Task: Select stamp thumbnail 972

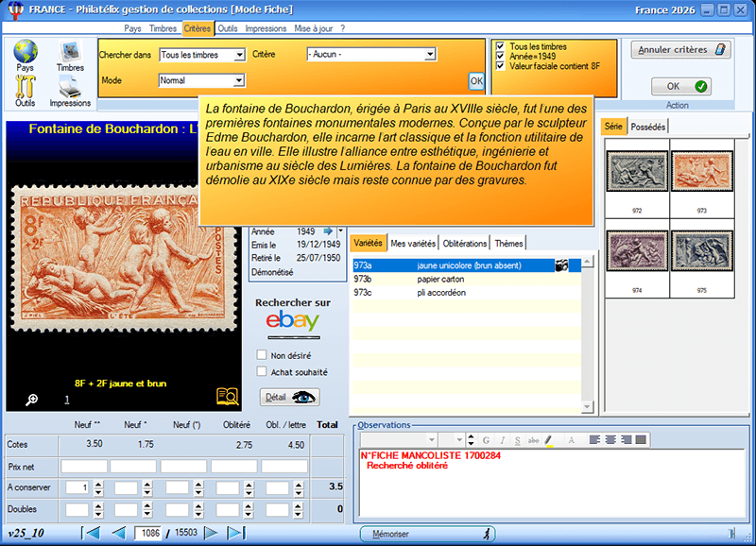Action: (637, 171)
